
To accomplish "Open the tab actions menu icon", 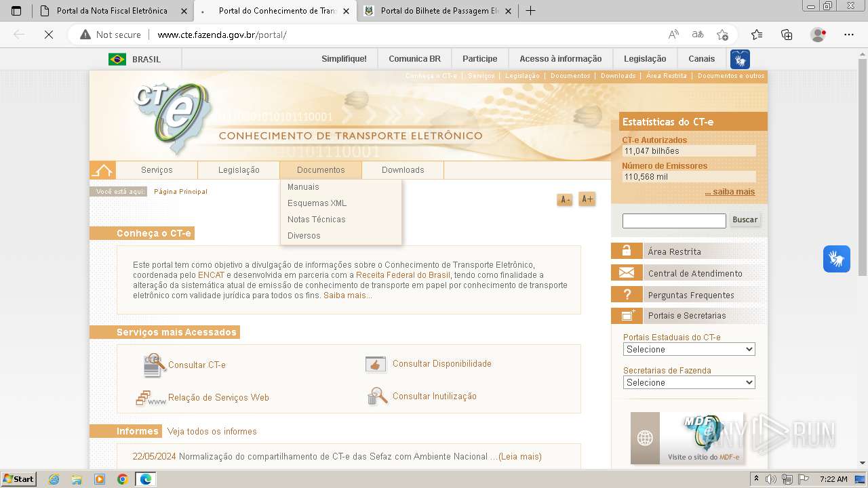I will click(16, 11).
